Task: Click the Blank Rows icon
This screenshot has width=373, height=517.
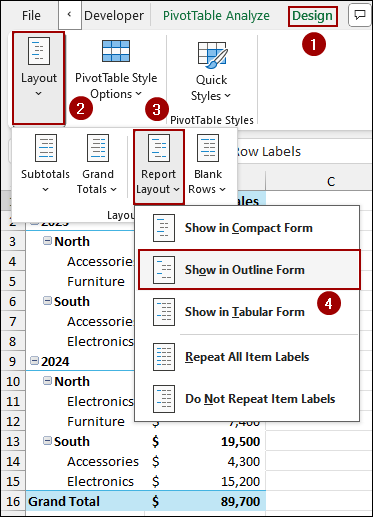Action: [x=208, y=148]
